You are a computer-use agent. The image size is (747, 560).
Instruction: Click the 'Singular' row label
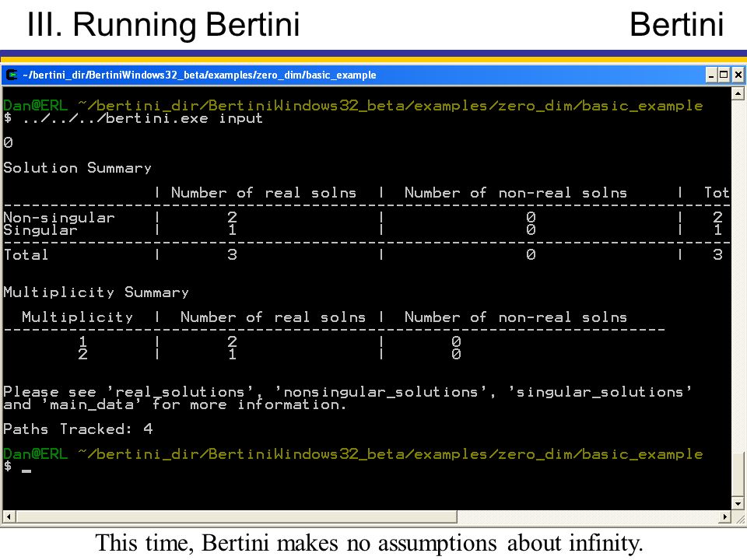[x=40, y=230]
